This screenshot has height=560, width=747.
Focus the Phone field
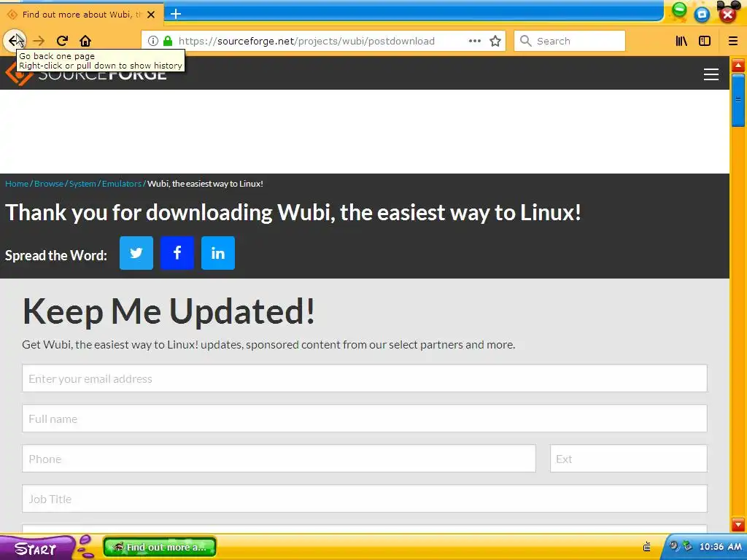click(x=279, y=459)
